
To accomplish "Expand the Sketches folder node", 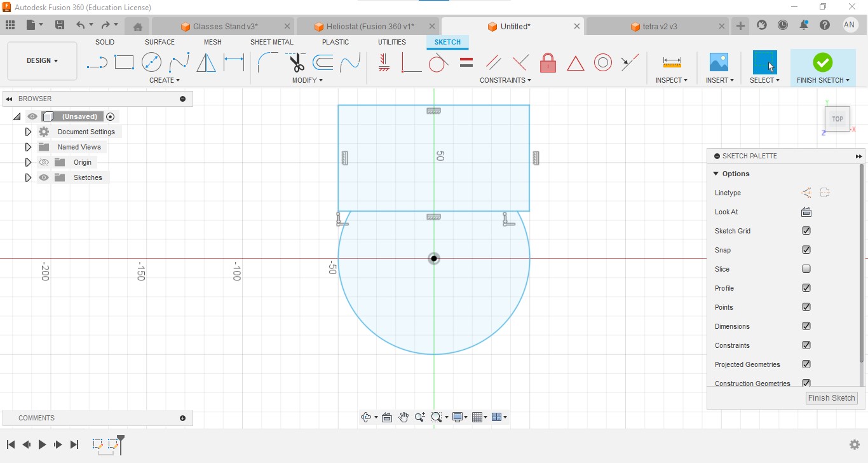I will pyautogui.click(x=28, y=177).
